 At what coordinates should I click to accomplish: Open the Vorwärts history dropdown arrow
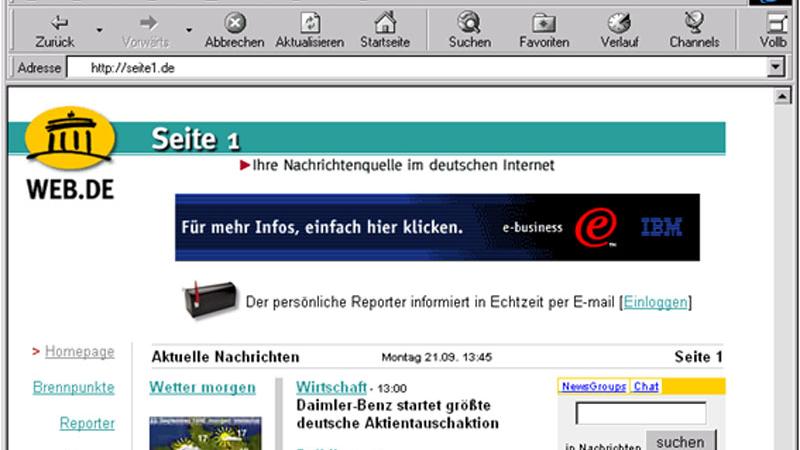click(x=189, y=31)
